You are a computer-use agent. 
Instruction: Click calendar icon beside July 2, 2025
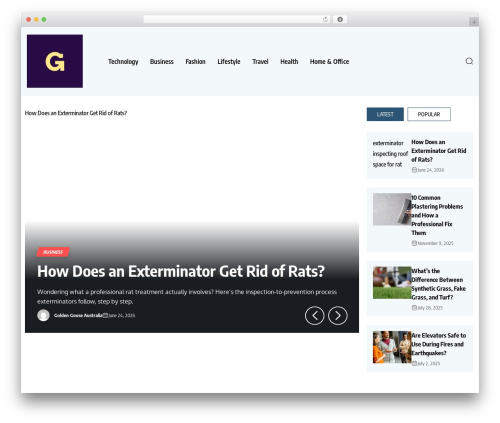[x=414, y=363]
